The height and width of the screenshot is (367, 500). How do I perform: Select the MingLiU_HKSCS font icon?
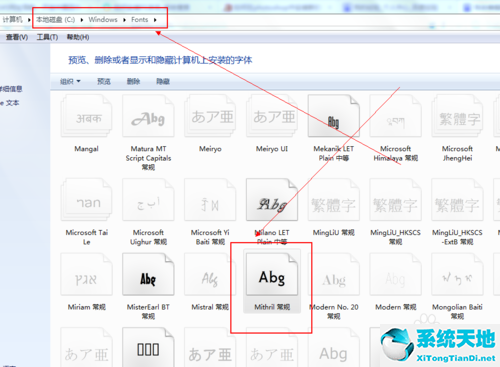point(396,200)
